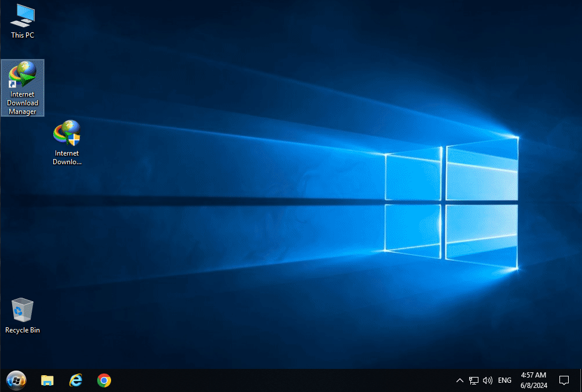Select the Internet Download Manager shortcut icon
Screen dimensions: 582x392
[22, 88]
